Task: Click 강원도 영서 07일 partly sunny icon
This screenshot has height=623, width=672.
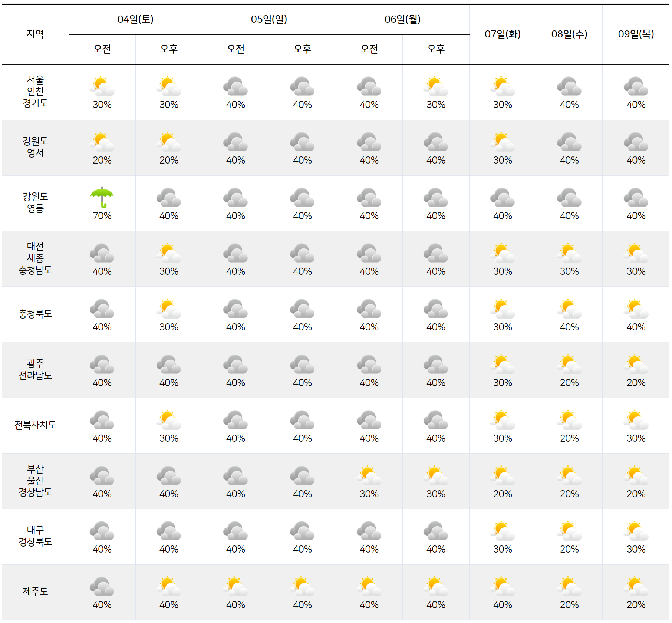Action: coord(503,142)
